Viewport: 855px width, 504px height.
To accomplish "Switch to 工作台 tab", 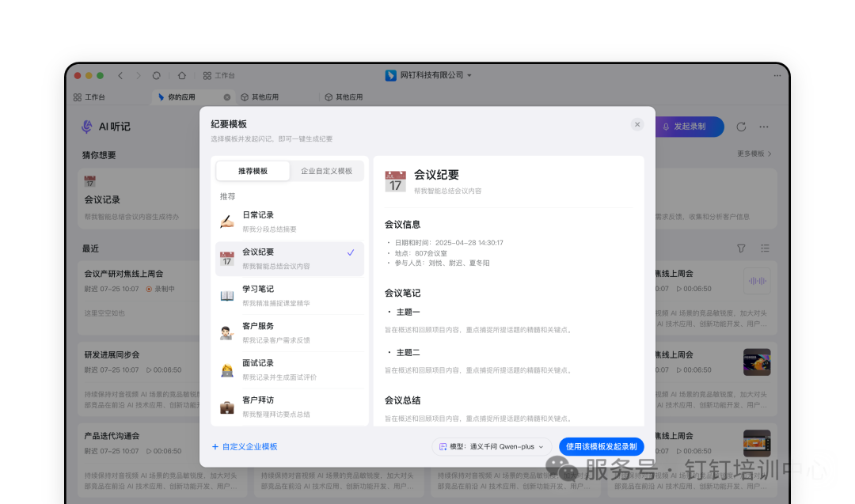I will [89, 97].
